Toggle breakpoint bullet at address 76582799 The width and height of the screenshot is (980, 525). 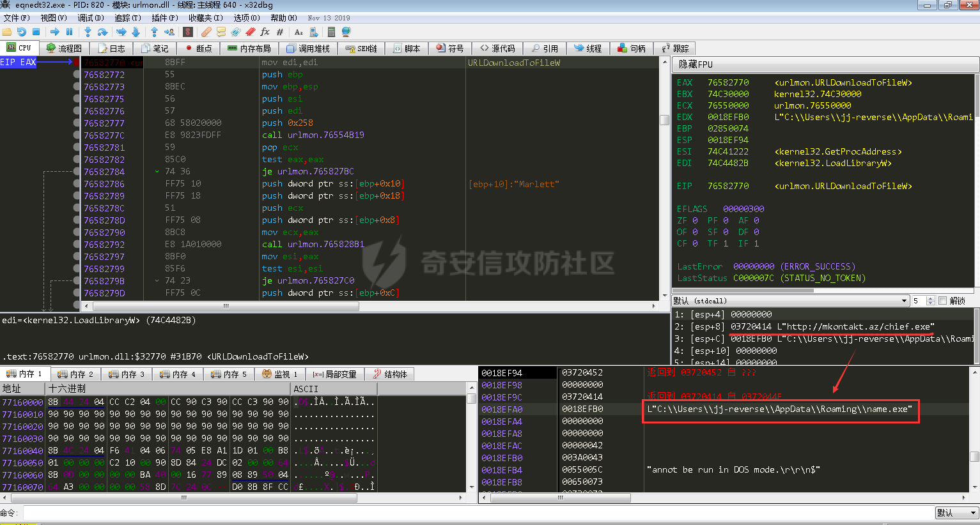76,269
